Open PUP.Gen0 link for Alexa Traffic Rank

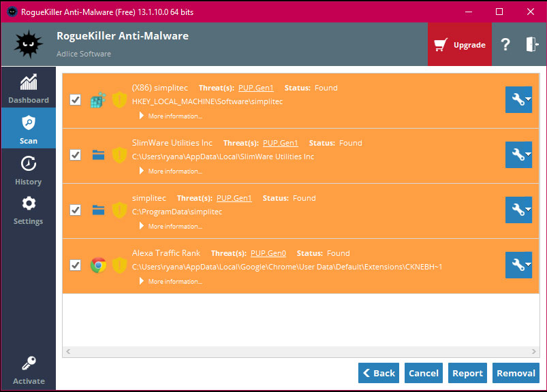pos(268,253)
